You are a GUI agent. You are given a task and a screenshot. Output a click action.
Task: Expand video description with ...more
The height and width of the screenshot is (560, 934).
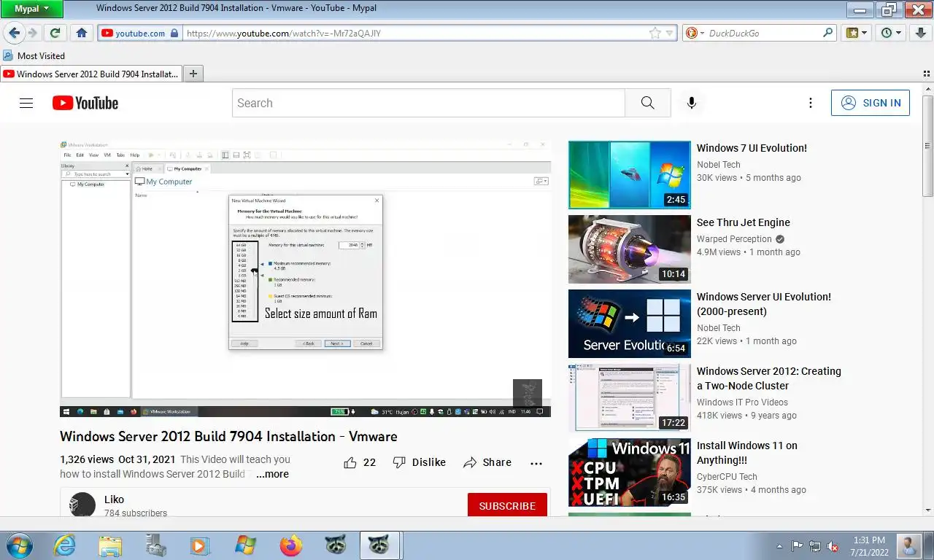click(x=272, y=474)
